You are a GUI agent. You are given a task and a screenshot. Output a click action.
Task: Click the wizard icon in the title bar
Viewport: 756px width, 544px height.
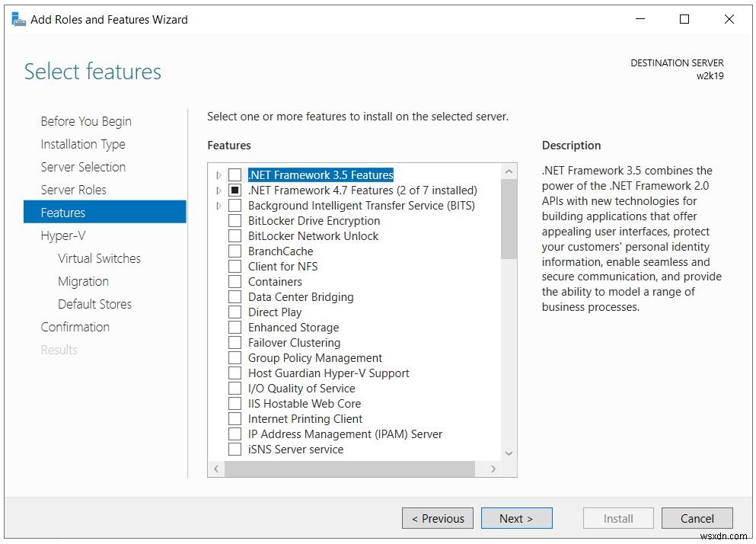18,19
